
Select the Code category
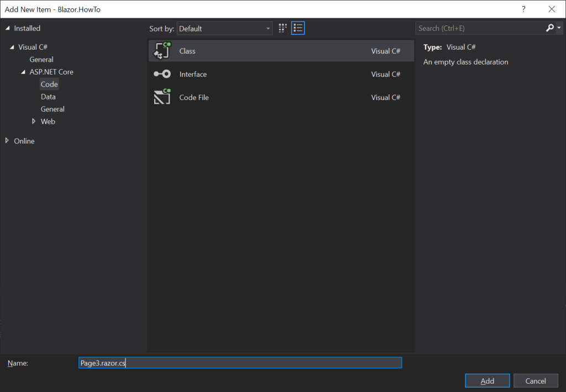click(49, 84)
